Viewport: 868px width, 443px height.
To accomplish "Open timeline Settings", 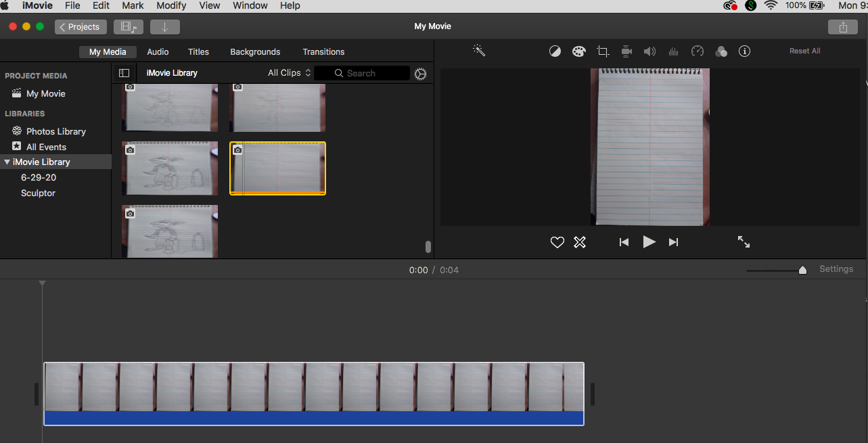I will pos(836,269).
